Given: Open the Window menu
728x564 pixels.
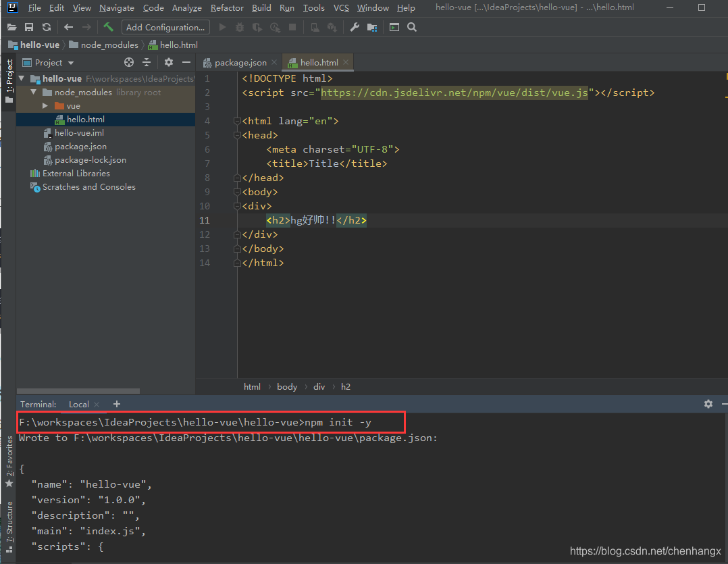Looking at the screenshot, I should (x=373, y=8).
